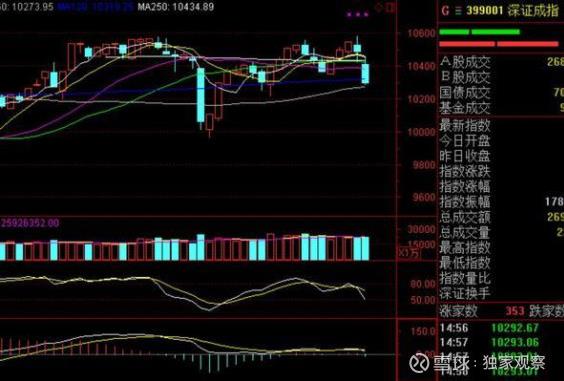Select the 深证换手 row label
564x381 pixels.
click(465, 294)
